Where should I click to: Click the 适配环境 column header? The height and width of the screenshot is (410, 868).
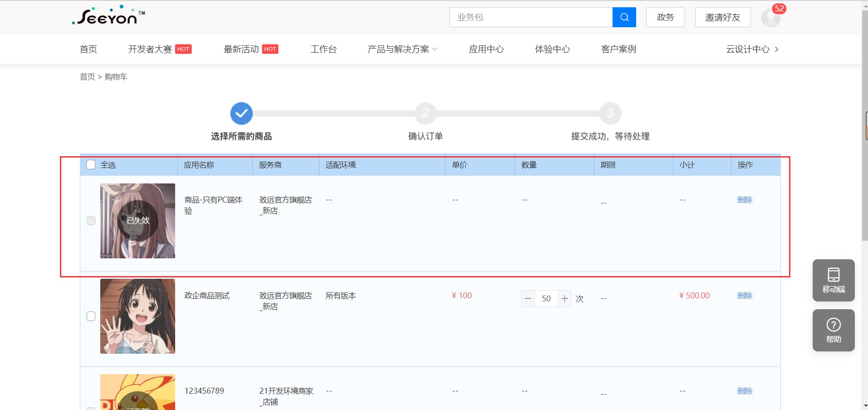tap(341, 165)
